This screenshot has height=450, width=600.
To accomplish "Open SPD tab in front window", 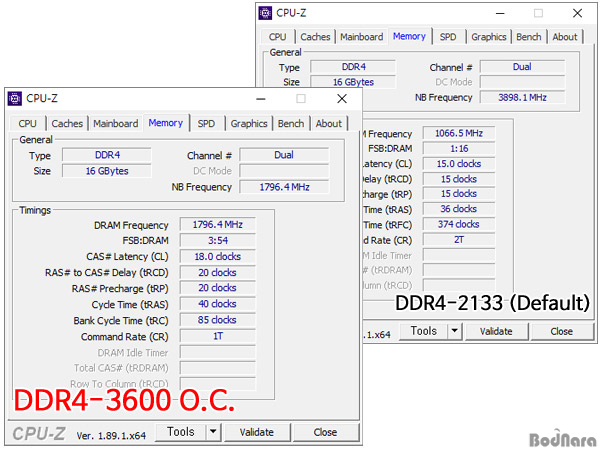I will click(x=206, y=124).
